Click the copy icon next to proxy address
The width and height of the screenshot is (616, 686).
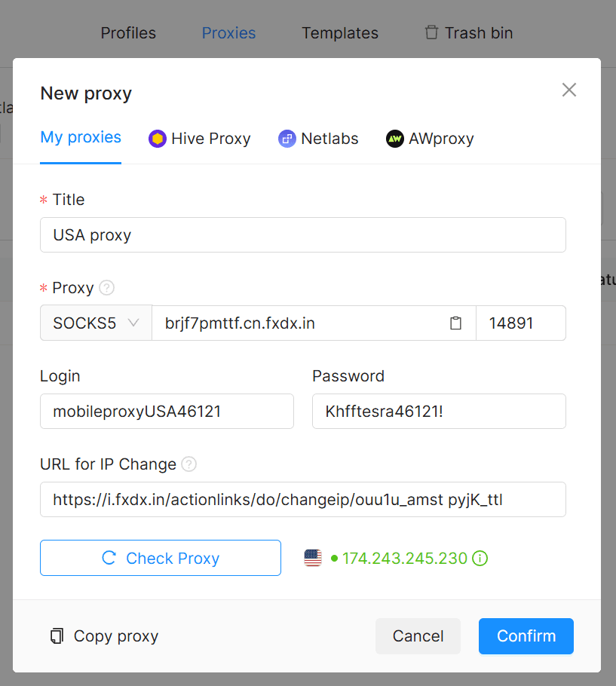[x=455, y=323]
